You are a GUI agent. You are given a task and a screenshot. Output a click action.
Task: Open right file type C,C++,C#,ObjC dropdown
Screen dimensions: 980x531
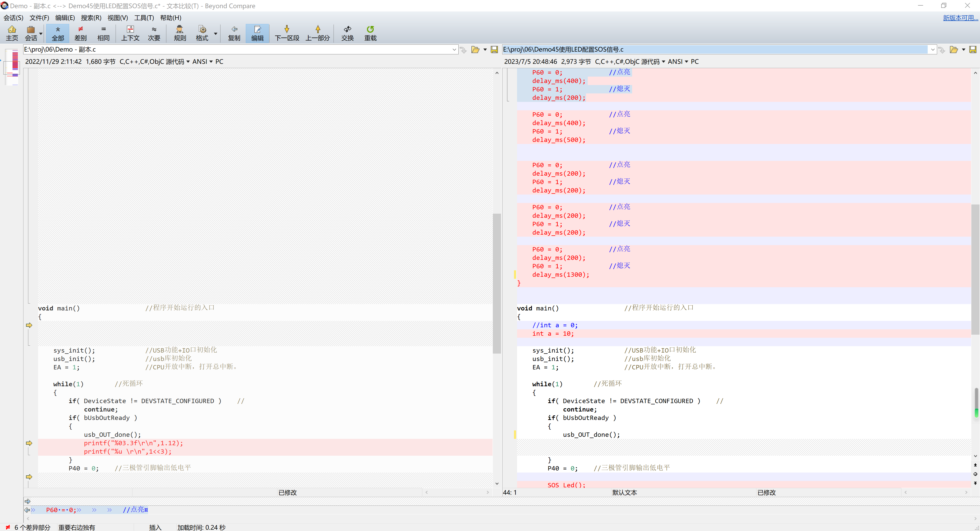630,62
